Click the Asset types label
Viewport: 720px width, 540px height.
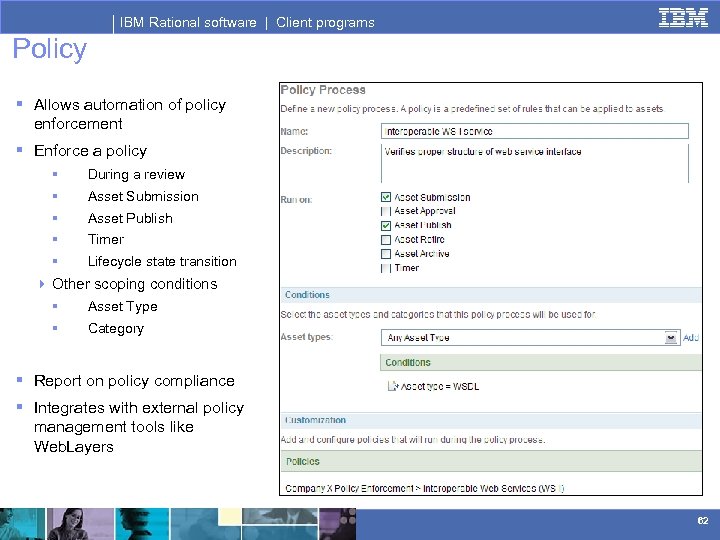tap(307, 337)
